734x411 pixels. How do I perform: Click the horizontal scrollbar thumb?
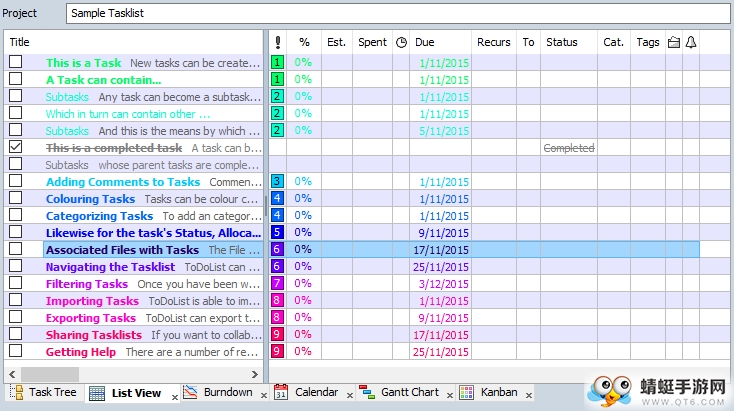[x=50, y=374]
